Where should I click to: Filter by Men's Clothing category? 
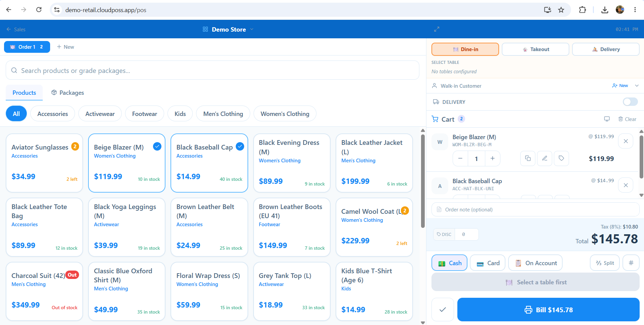[x=223, y=114]
